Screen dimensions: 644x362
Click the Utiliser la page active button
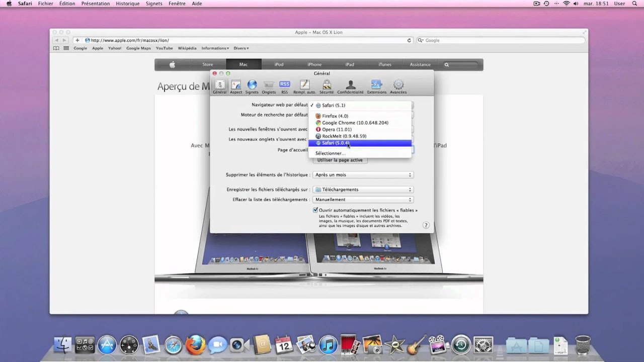pyautogui.click(x=340, y=160)
